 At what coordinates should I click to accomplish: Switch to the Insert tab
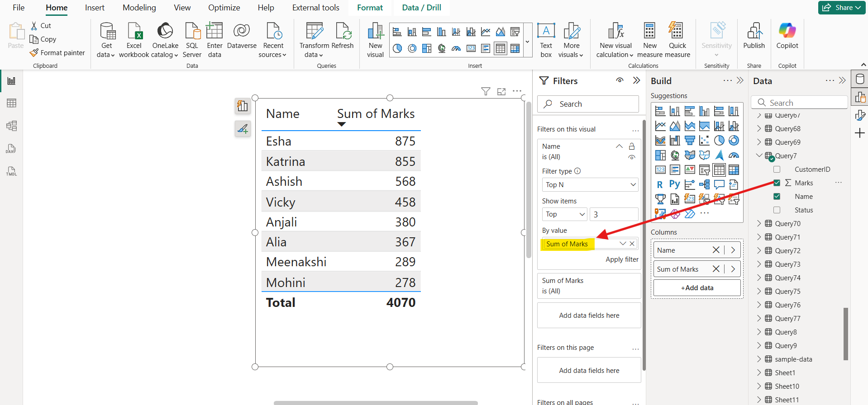(95, 8)
